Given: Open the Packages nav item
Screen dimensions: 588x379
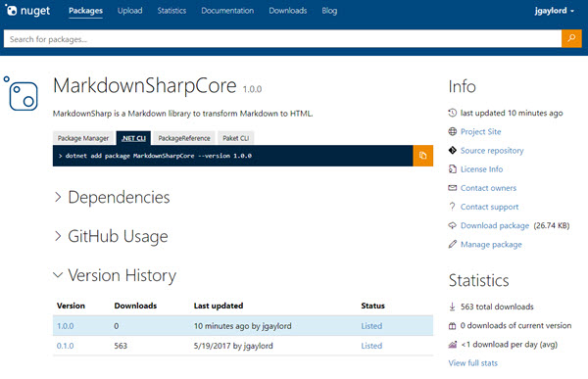Looking at the screenshot, I should [85, 11].
